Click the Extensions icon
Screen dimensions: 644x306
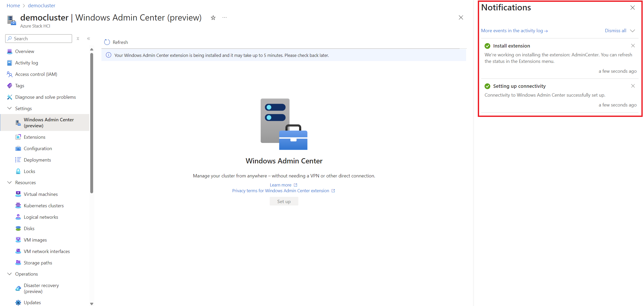(18, 137)
